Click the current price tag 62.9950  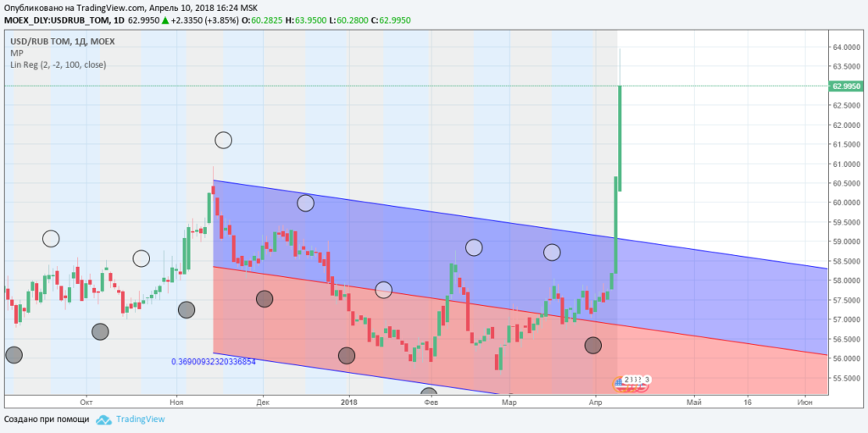coord(846,86)
